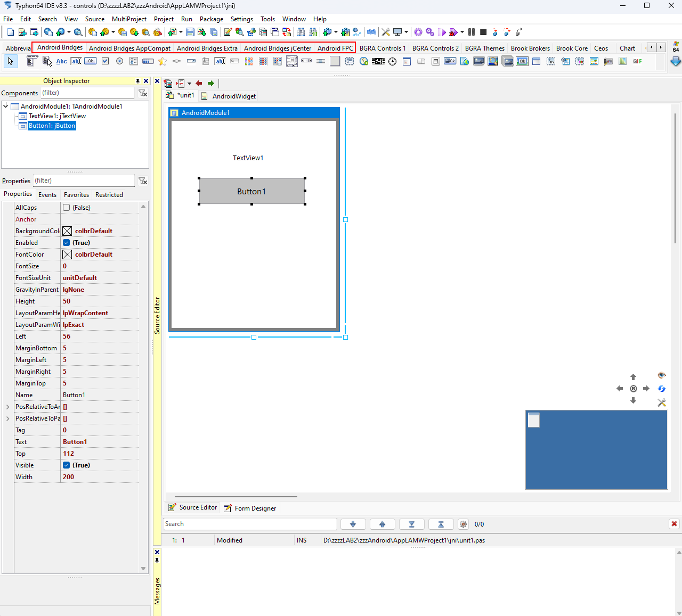This screenshot has height=616, width=682.
Task: Click the BackgroundColor swatch box
Action: (67, 231)
